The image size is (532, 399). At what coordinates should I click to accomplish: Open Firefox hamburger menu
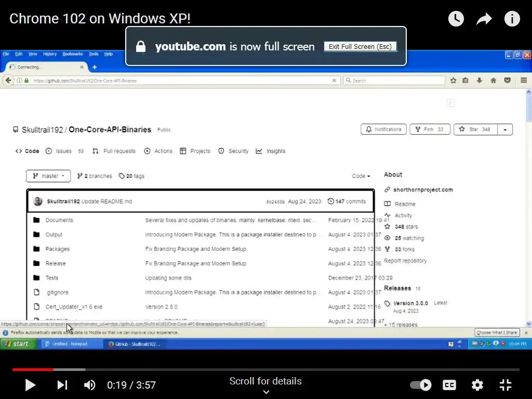coord(524,81)
